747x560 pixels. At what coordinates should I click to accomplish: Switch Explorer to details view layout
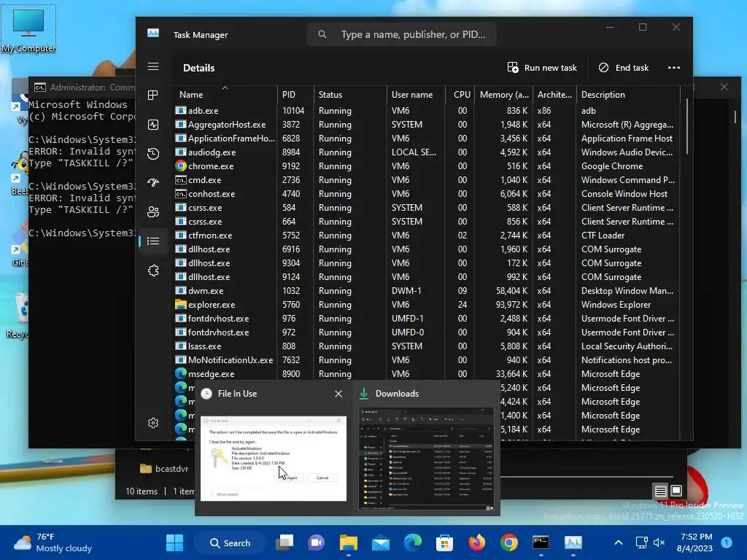[660, 491]
